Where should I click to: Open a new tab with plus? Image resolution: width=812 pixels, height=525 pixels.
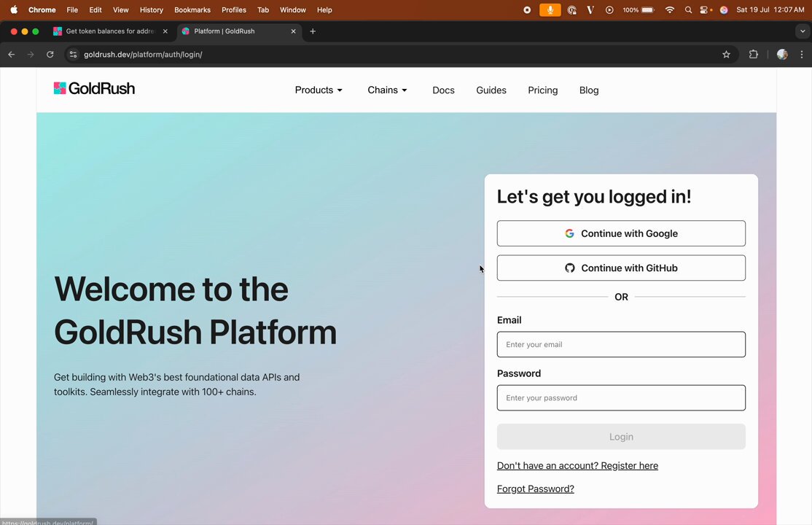point(313,31)
